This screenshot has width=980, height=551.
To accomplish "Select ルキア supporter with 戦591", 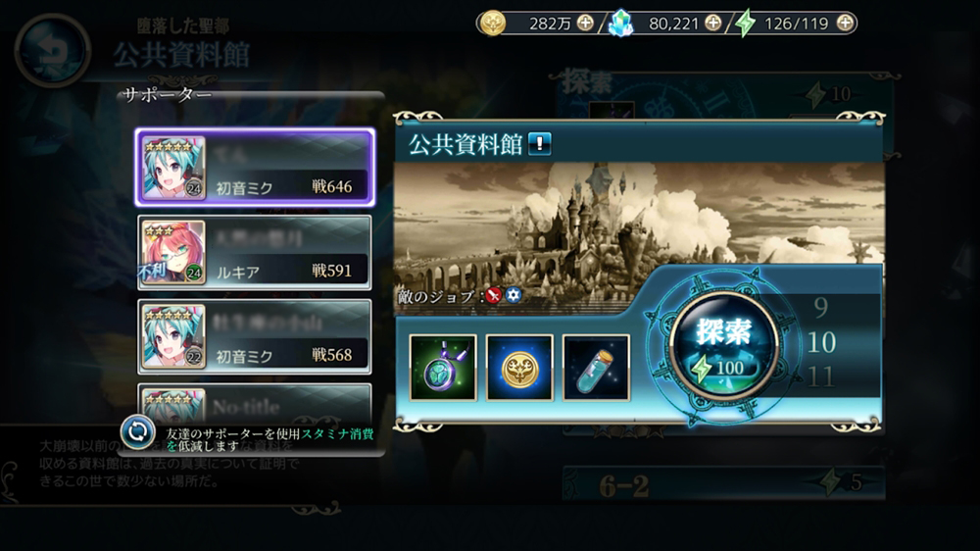I will click(x=255, y=253).
